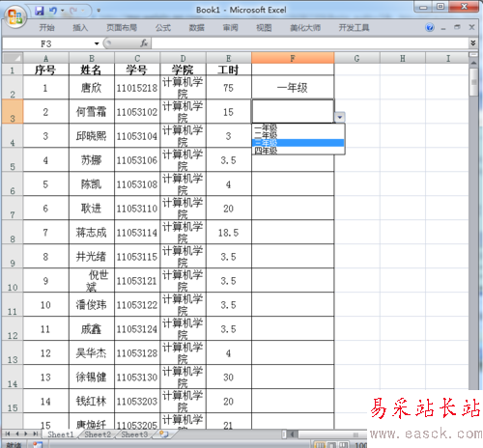Viewport: 483px width, 448px height.
Task: Select the name cell 吴华杰
Action: click(92, 352)
